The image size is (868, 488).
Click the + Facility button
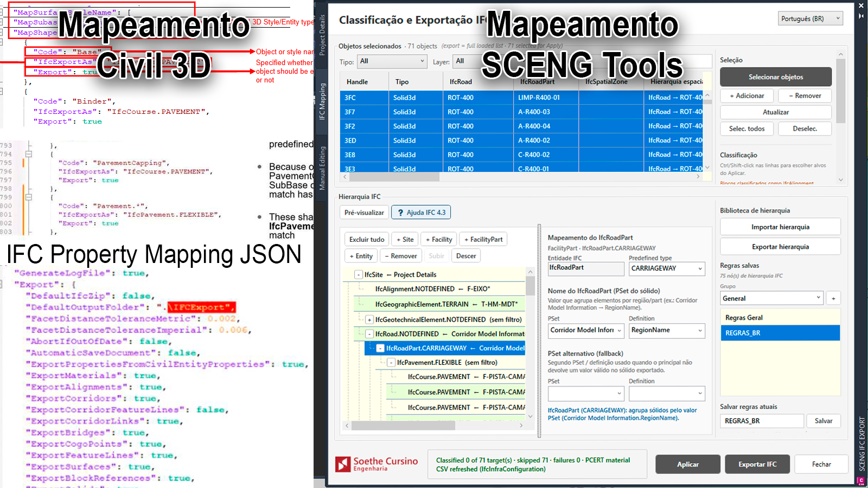[439, 239]
